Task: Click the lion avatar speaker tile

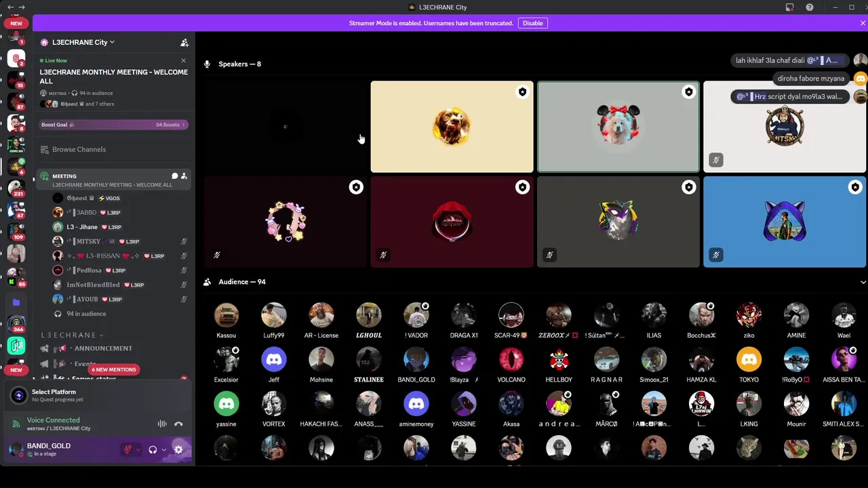Action: (452, 127)
